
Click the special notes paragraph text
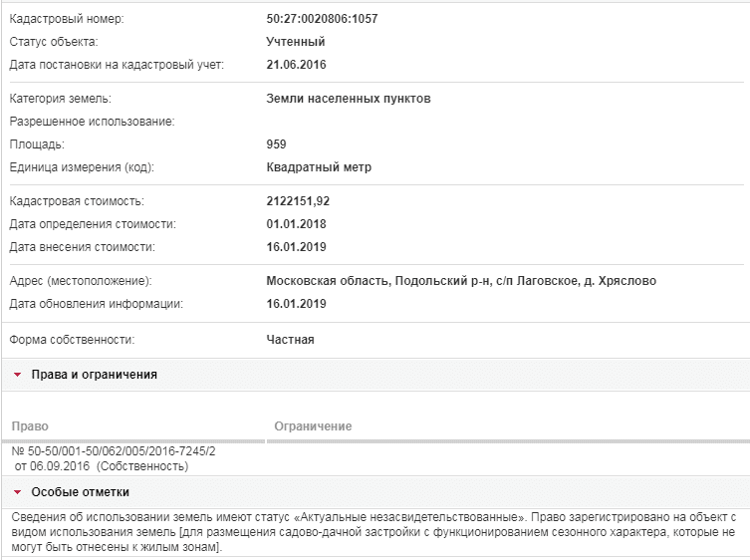click(x=374, y=532)
